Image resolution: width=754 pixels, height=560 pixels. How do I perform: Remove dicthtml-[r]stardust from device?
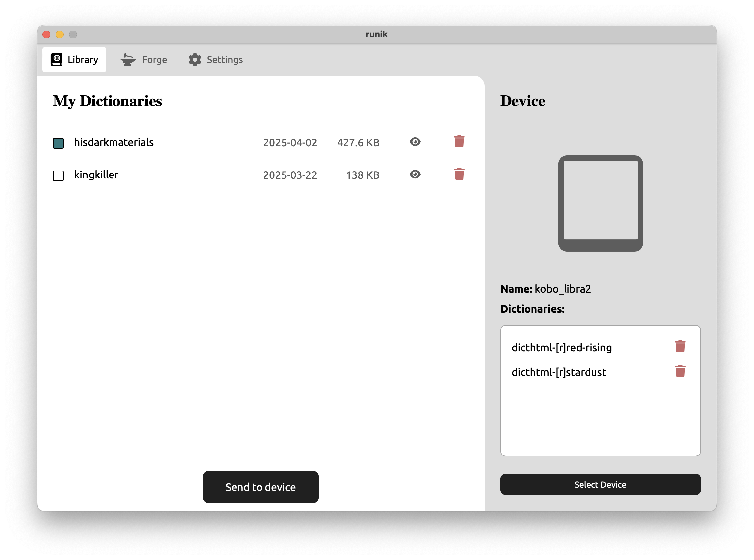coord(680,371)
